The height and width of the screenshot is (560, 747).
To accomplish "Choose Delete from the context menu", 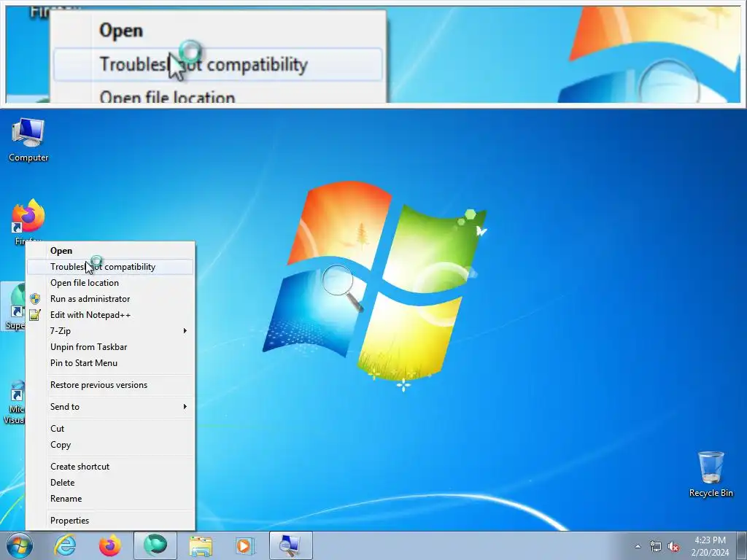I will [x=110, y=483].
